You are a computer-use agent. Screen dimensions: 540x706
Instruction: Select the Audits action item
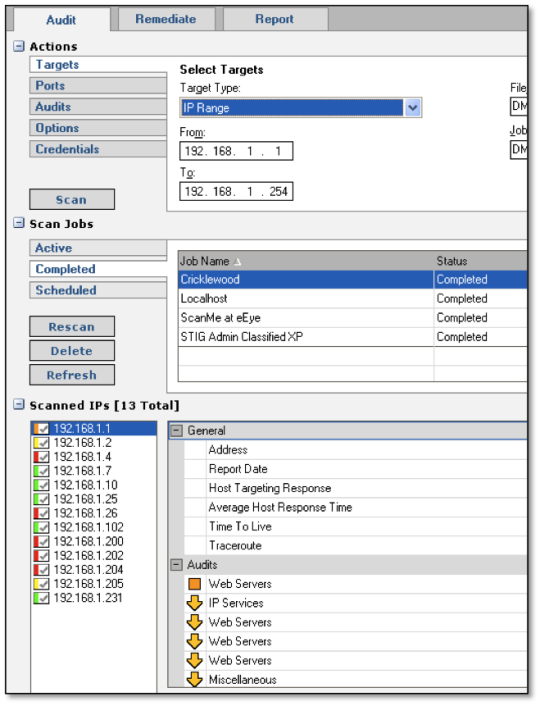(98, 107)
